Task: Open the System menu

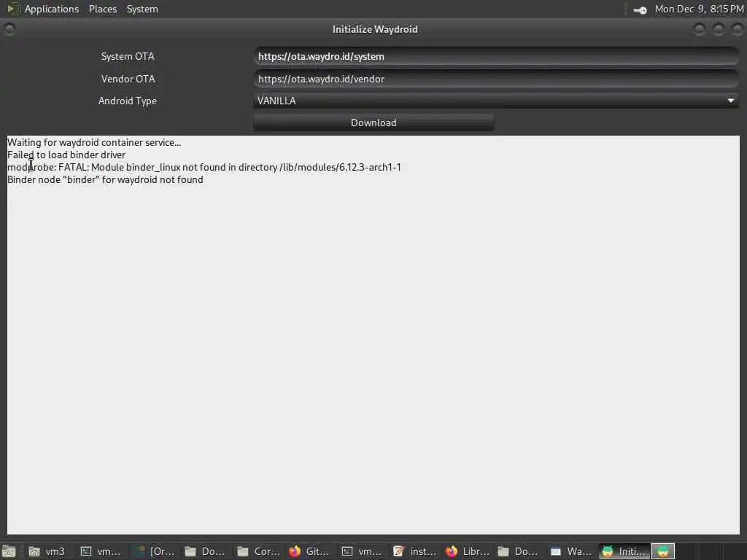Action: point(142,9)
